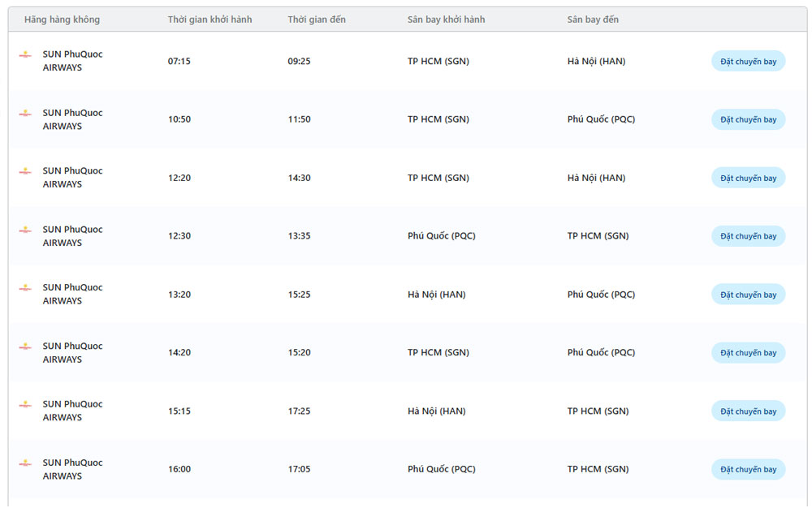This screenshot has height=521, width=812.
Task: Click the Hãng hàng không column header
Action: click(62, 19)
